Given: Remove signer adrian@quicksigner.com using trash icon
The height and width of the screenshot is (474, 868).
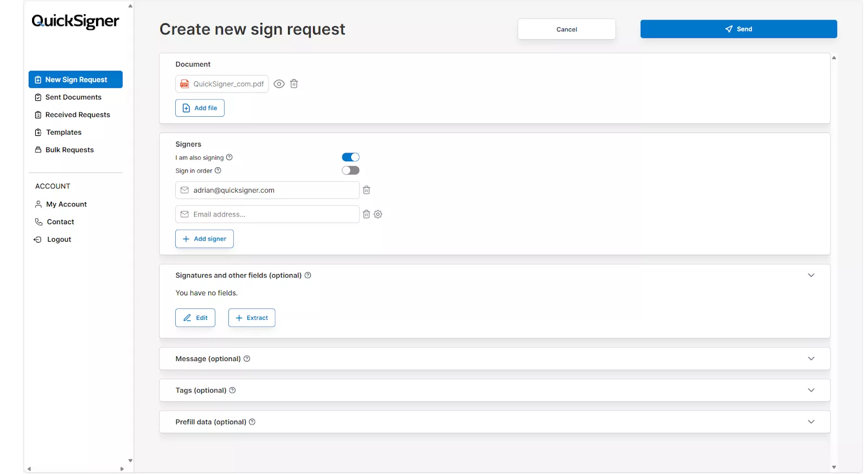Looking at the screenshot, I should tap(367, 190).
